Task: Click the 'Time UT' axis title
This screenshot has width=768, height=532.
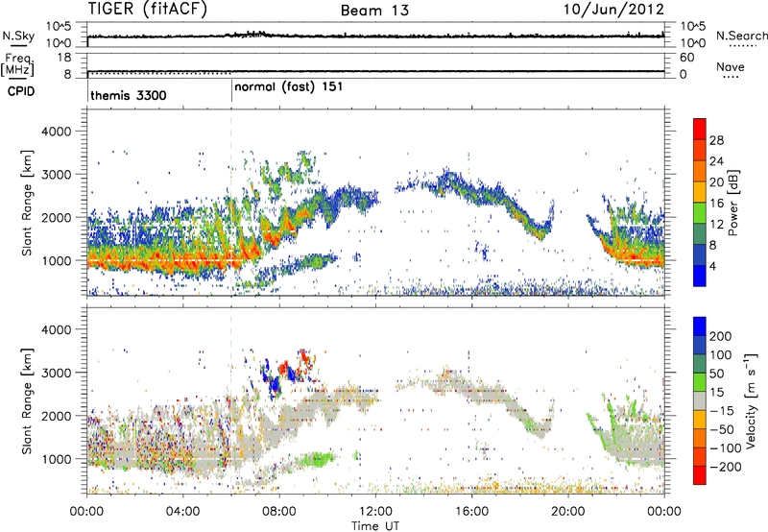Action: click(x=375, y=526)
